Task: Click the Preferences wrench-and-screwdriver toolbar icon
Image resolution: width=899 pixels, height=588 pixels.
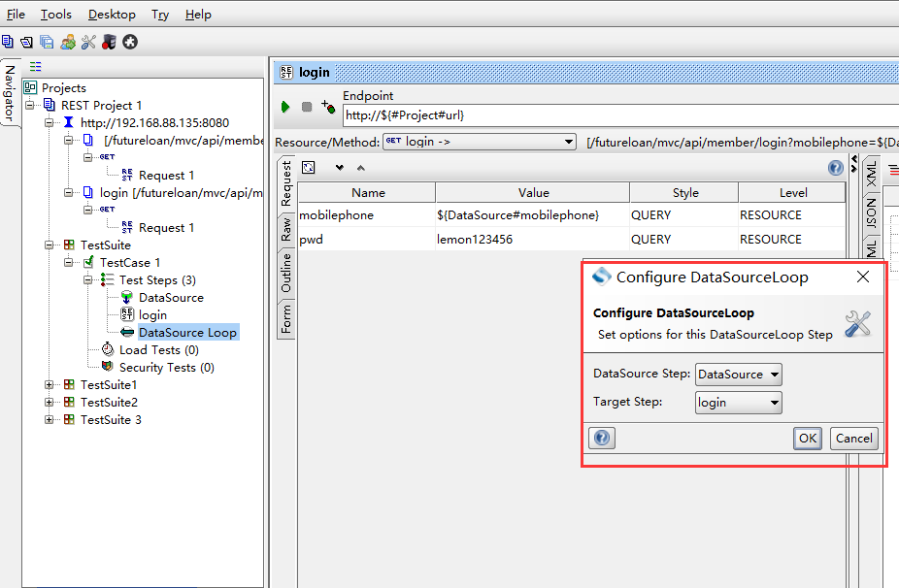Action: pyautogui.click(x=88, y=42)
